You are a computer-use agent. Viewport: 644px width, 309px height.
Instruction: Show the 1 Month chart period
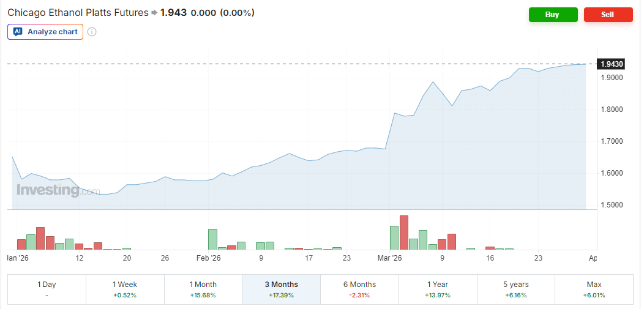click(203, 289)
